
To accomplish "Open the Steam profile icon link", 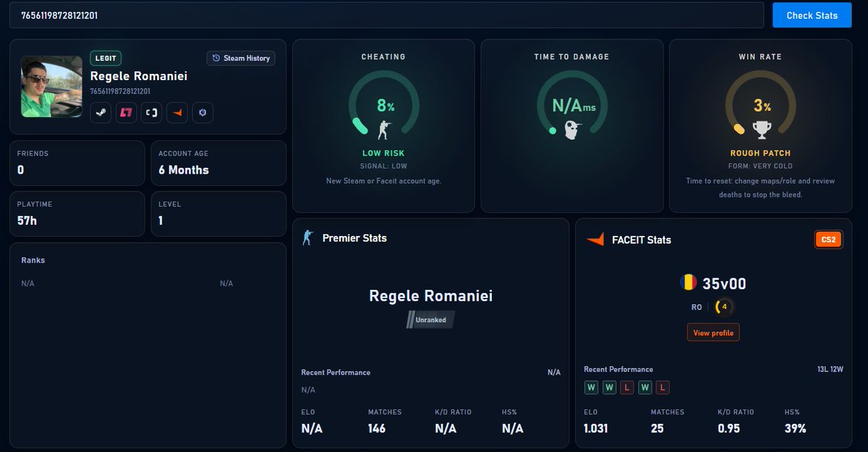I will (x=101, y=113).
